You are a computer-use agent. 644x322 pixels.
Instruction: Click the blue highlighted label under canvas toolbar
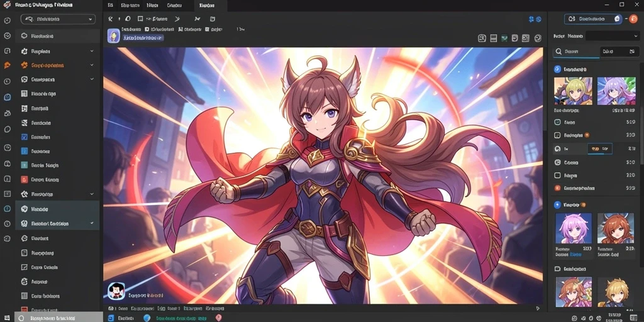click(x=143, y=38)
